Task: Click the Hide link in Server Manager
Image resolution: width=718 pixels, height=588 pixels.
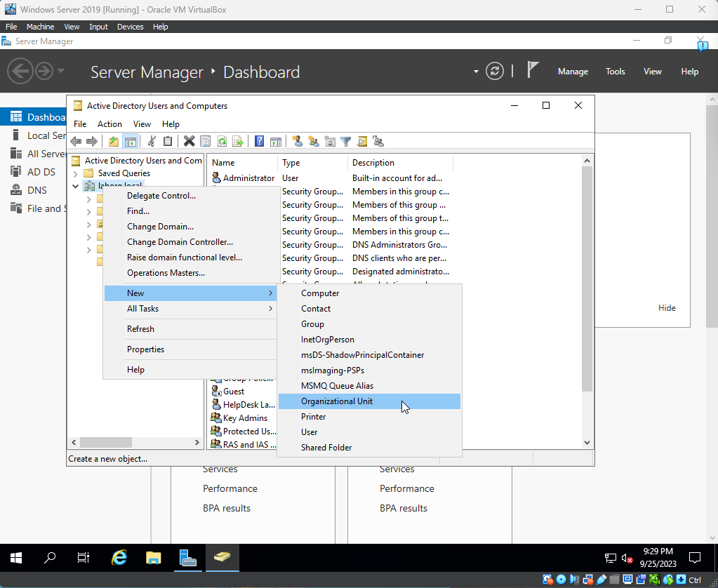Action: click(x=667, y=308)
